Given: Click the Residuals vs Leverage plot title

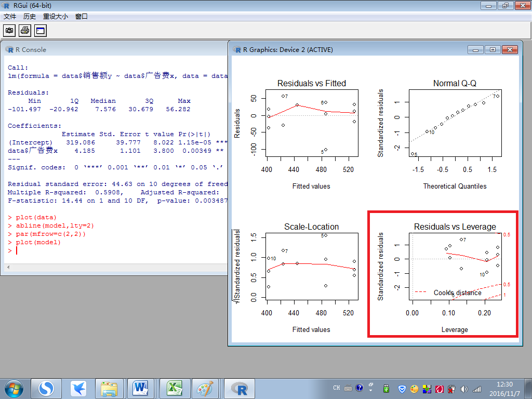Looking at the screenshot, I should click(455, 227).
